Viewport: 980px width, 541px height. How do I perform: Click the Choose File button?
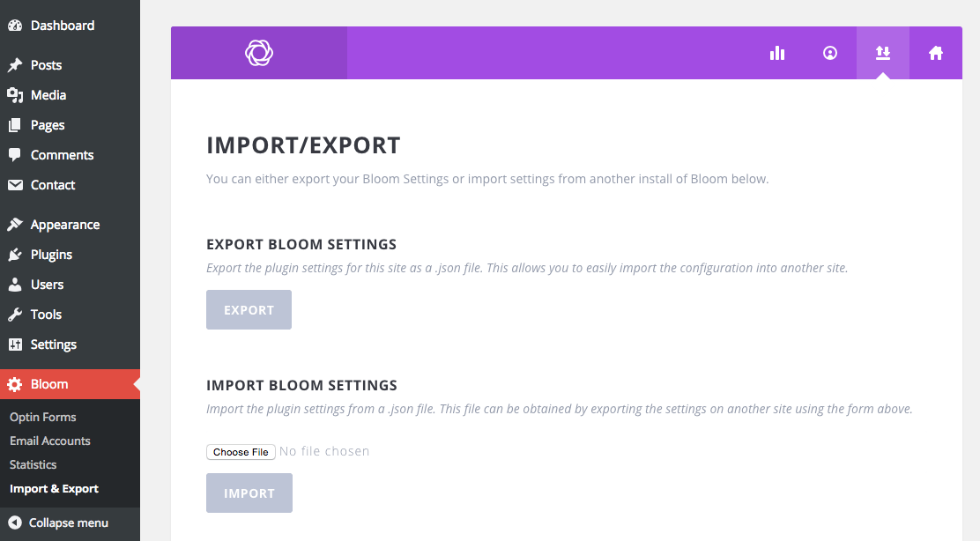coord(241,452)
